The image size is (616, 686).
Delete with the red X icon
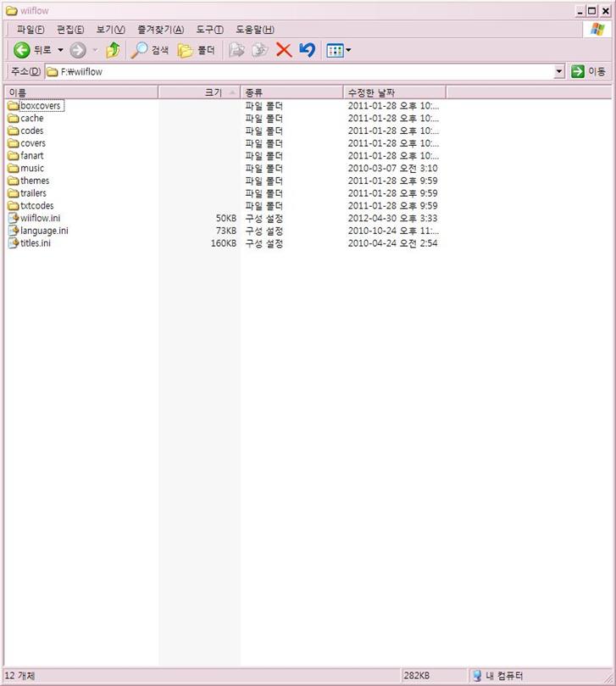[x=284, y=50]
